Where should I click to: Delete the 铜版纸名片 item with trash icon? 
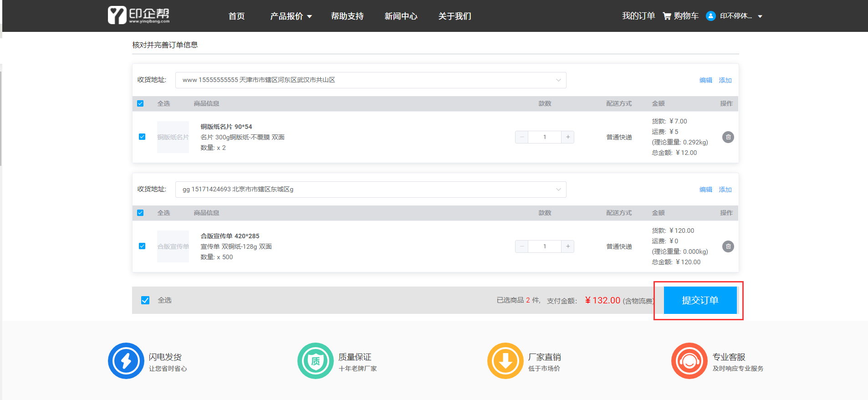728,137
